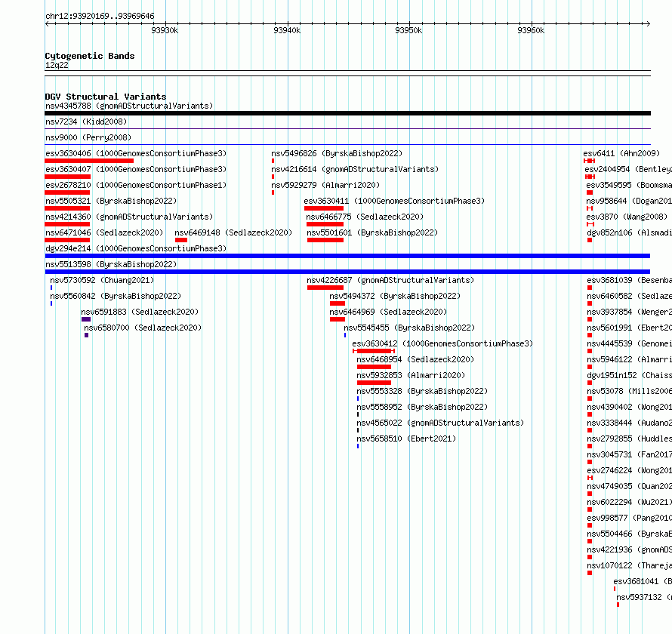This screenshot has width=672, height=634.
Task: Select nsv5505321 (ByrskaBishop2022) label
Action: (111, 201)
